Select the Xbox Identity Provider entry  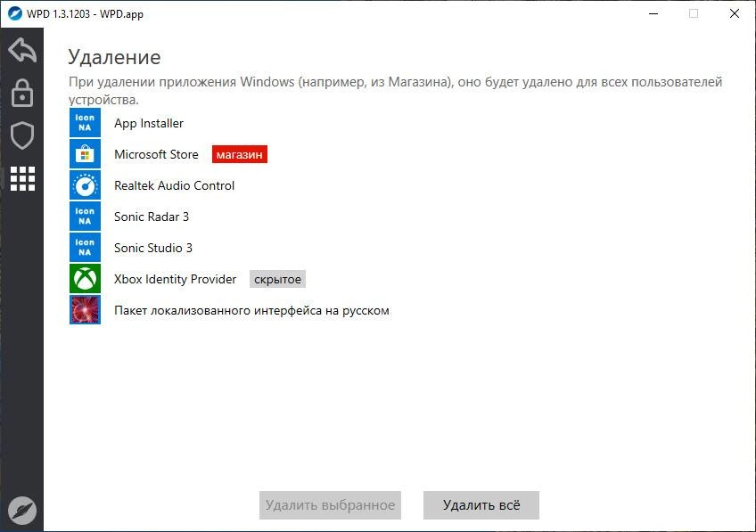tap(175, 279)
